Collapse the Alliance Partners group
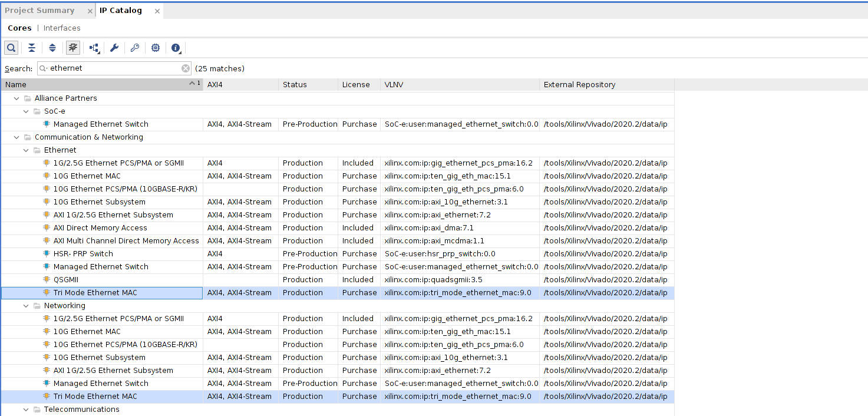The height and width of the screenshot is (416, 868). pyautogui.click(x=16, y=98)
